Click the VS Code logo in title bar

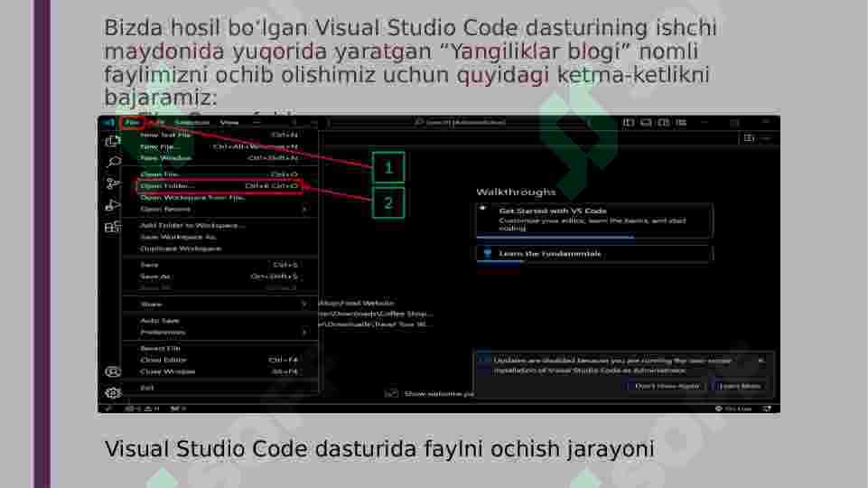tap(108, 122)
